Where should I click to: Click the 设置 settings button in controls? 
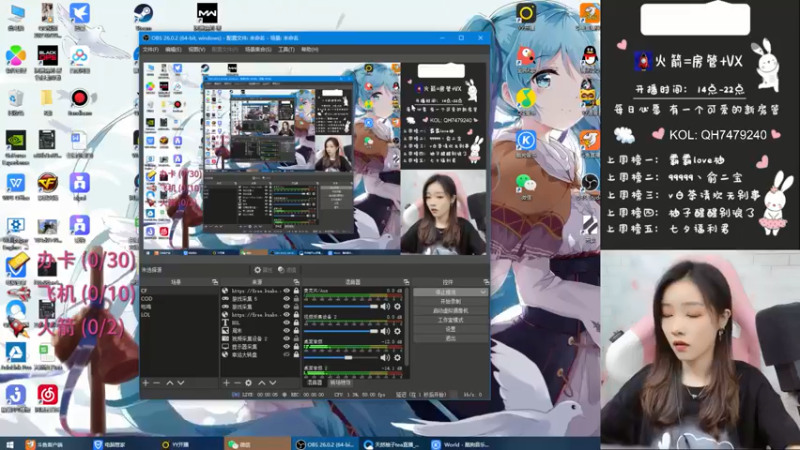[x=451, y=329]
